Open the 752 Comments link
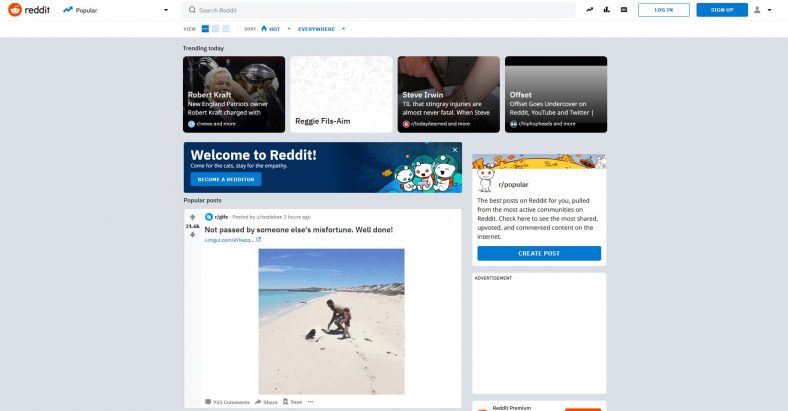 click(x=227, y=402)
